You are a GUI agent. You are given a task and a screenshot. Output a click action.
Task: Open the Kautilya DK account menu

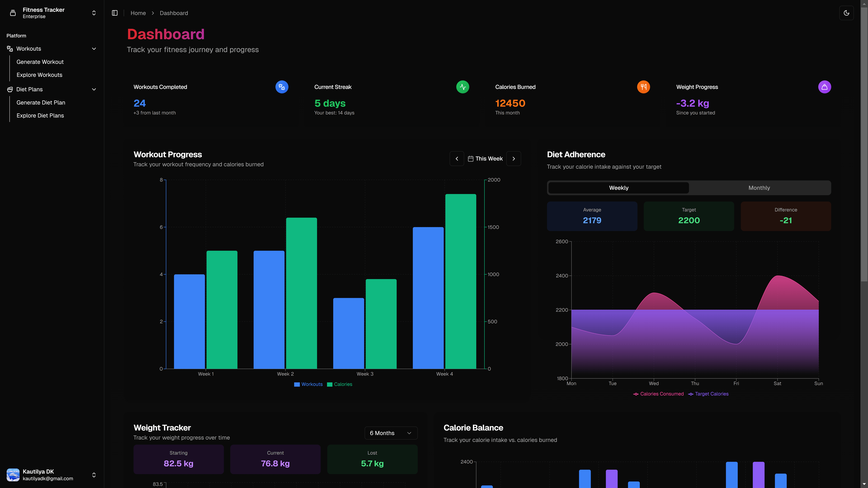click(52, 475)
